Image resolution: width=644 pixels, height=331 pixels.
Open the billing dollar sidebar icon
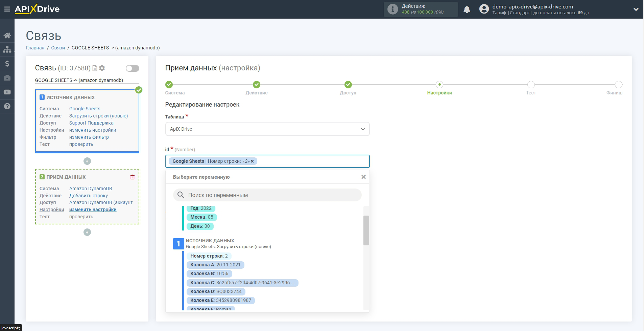tap(7, 64)
